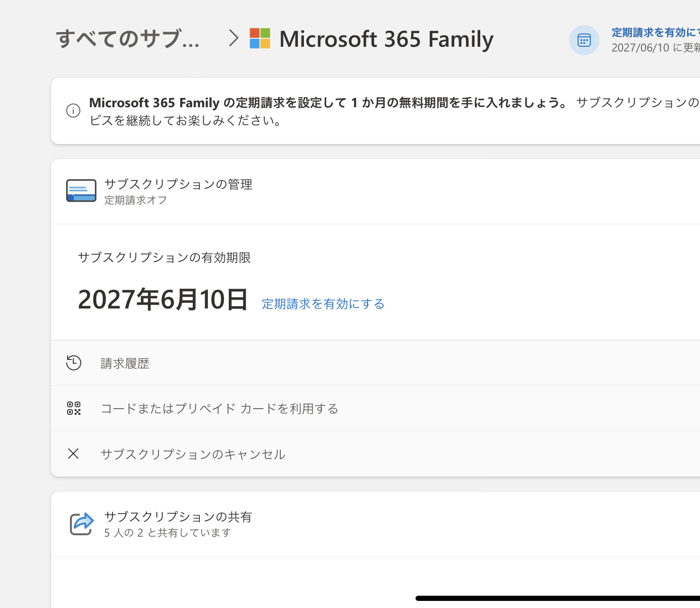Viewport: 700px width, 608px height.
Task: Open the 定期請求を有効にす… link in the header
Action: 655,33
